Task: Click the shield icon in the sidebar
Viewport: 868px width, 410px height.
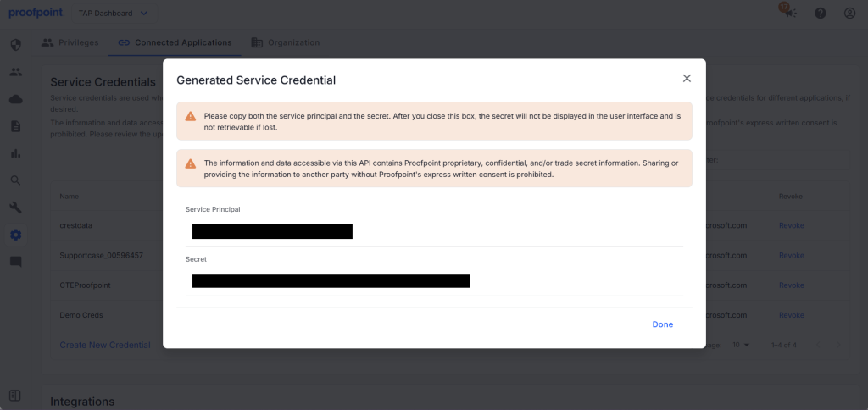Action: pyautogui.click(x=15, y=45)
